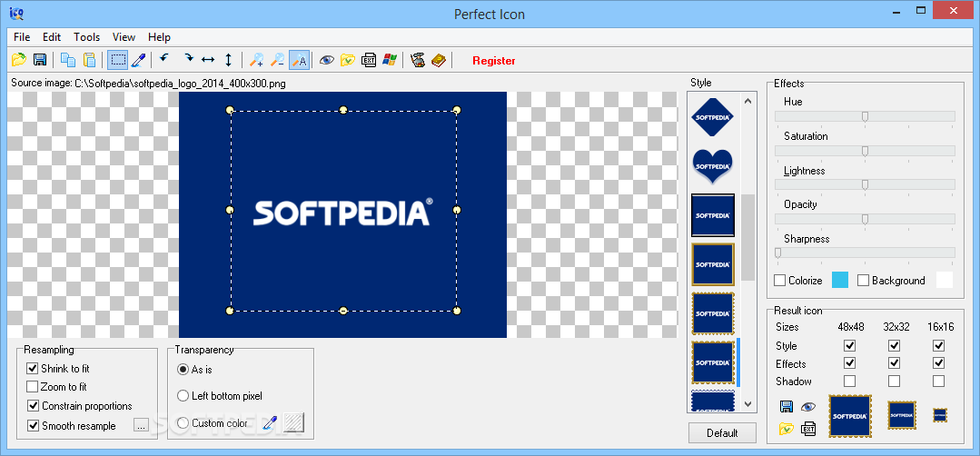The image size is (980, 456).
Task: Click the red Register link
Action: [494, 61]
